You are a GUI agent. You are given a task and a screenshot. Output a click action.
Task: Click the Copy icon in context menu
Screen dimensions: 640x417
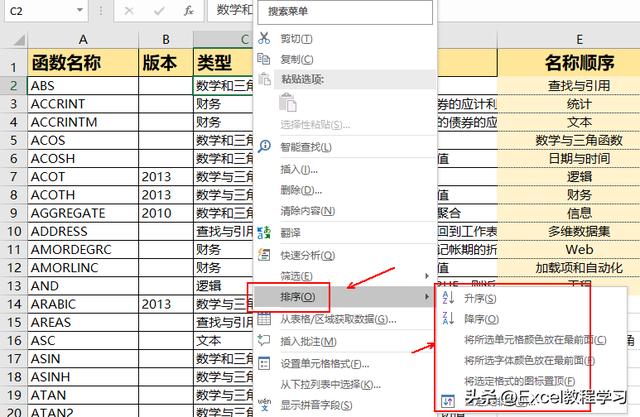[264, 59]
